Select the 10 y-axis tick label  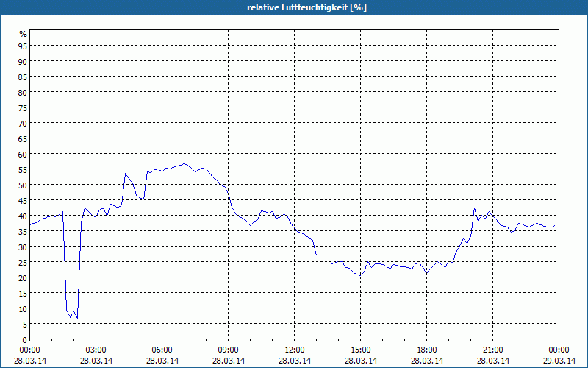(23, 308)
